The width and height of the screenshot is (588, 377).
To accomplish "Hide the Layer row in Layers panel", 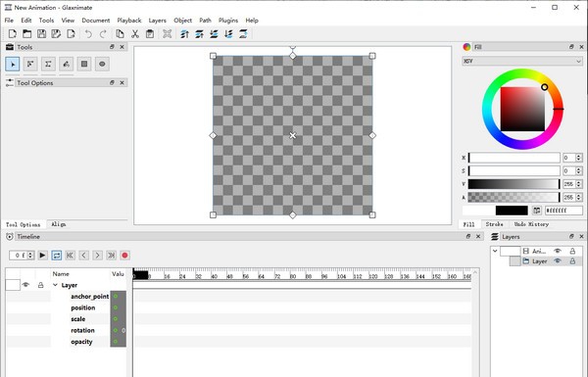I will (x=558, y=261).
